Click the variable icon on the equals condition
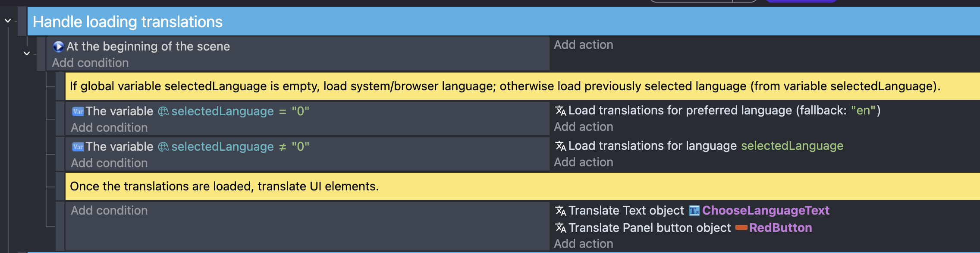This screenshot has width=980, height=253. click(78, 111)
